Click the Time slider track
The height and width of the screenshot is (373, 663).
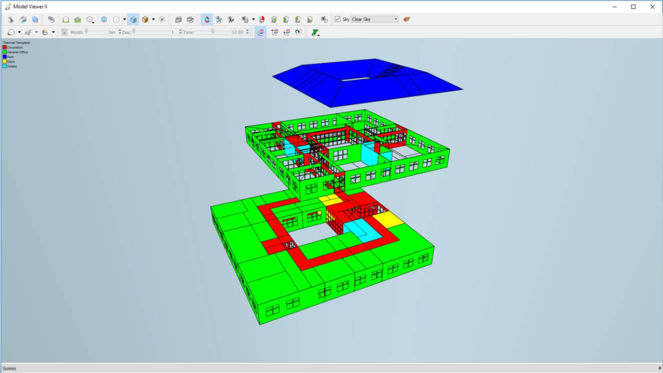[212, 32]
